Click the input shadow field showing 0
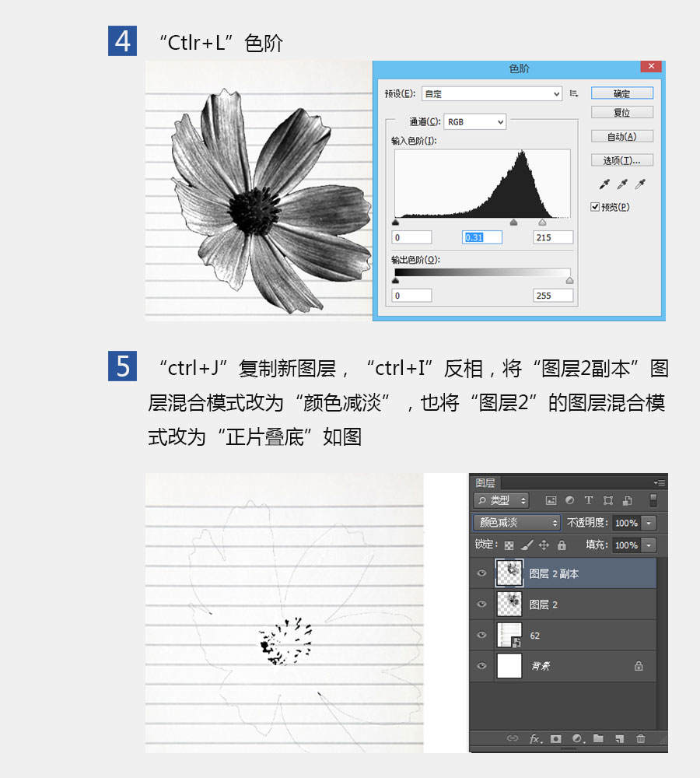The height and width of the screenshot is (778, 700). tap(411, 237)
